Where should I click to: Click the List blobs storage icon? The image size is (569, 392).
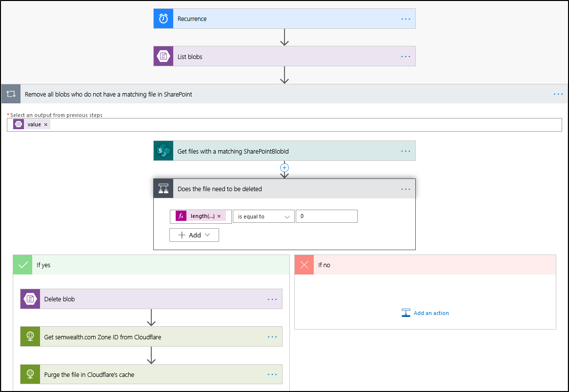click(163, 56)
